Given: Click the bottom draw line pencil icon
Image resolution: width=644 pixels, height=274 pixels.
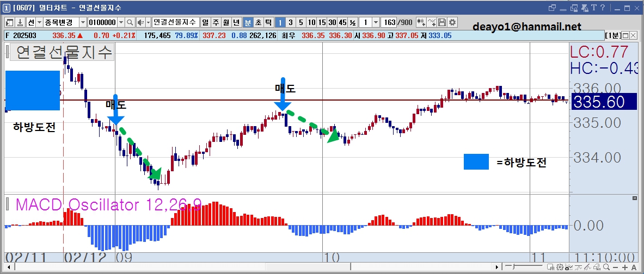Looking at the screenshot, I should pyautogui.click(x=587, y=267).
